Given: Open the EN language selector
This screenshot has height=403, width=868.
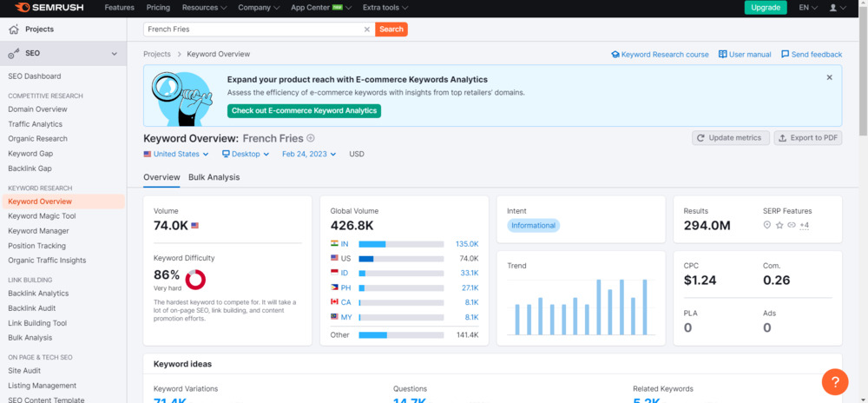Looking at the screenshot, I should click(808, 8).
